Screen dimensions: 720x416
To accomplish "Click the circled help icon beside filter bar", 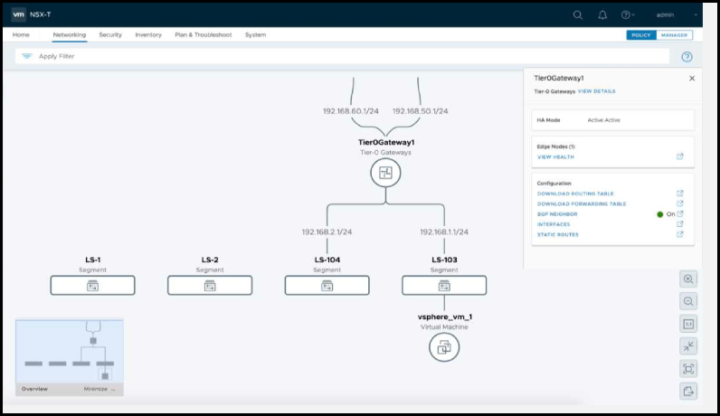I will click(687, 57).
